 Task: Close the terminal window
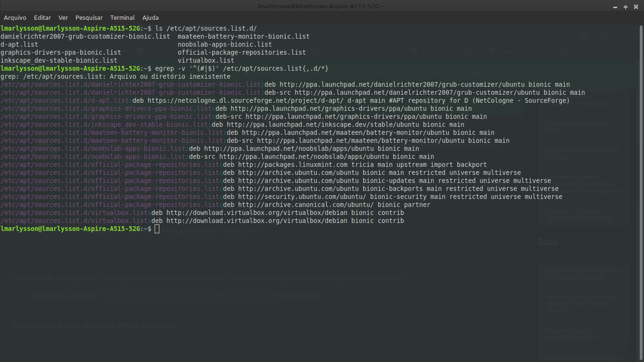636,7
